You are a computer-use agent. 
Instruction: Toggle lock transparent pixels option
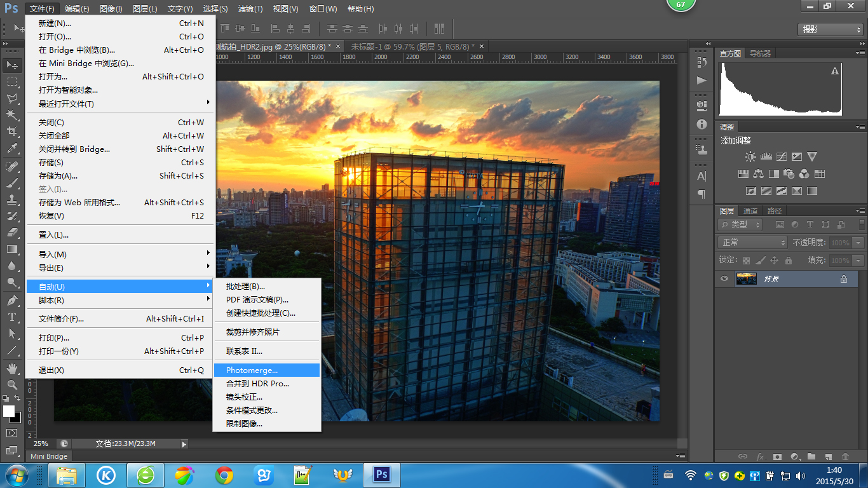point(746,261)
